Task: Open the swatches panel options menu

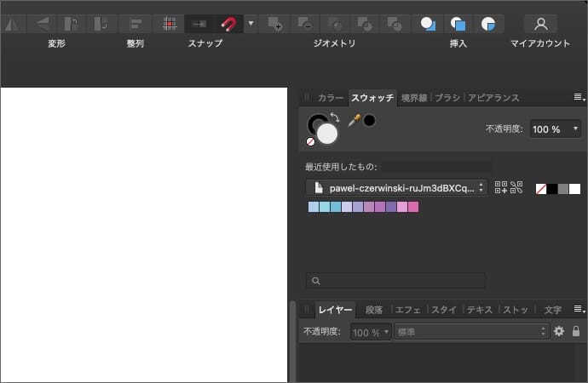Action: tap(579, 97)
